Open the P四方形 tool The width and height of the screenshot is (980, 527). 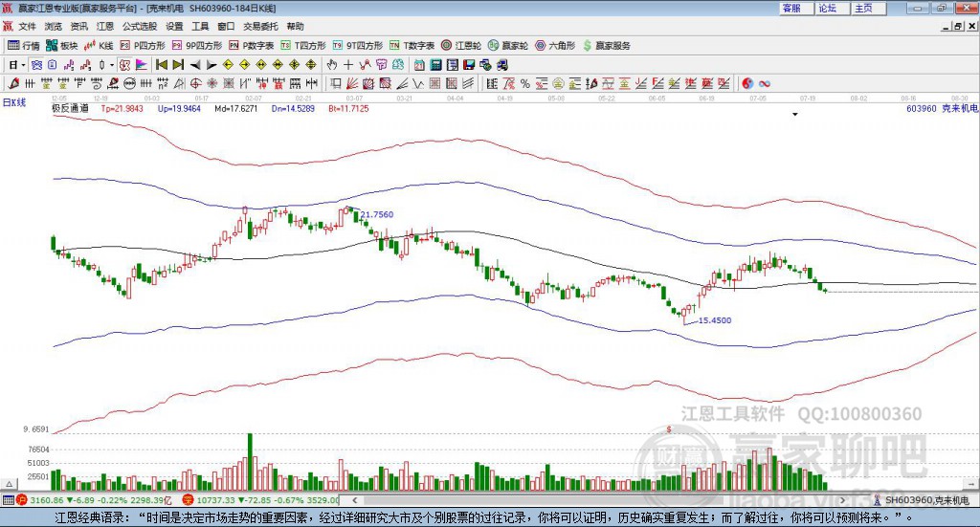coord(143,46)
